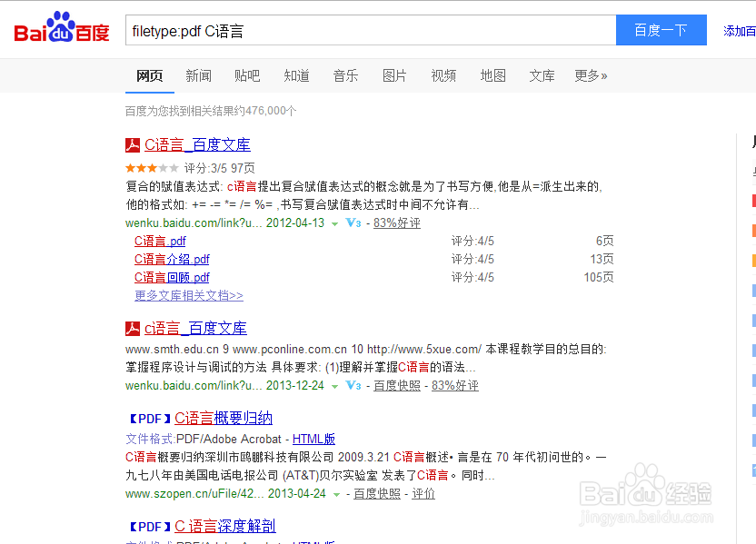Open the C语言概要归纳 PDF result
The height and width of the screenshot is (544, 756).
[224, 419]
